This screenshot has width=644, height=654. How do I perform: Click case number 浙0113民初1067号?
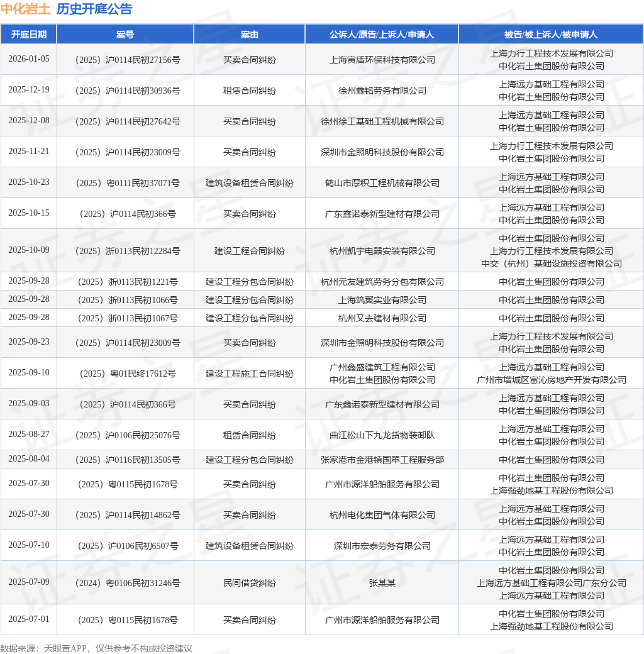(x=128, y=319)
